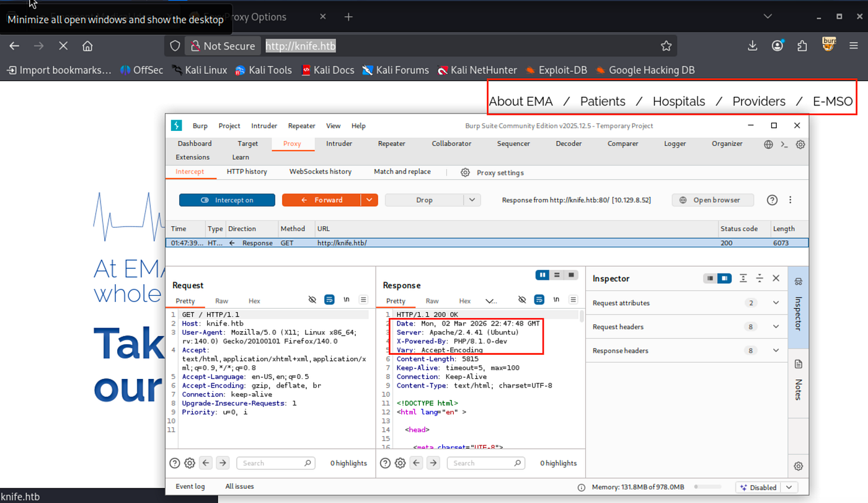Toggle non-printable characters in Request panel
The image size is (868, 503).
347,300
